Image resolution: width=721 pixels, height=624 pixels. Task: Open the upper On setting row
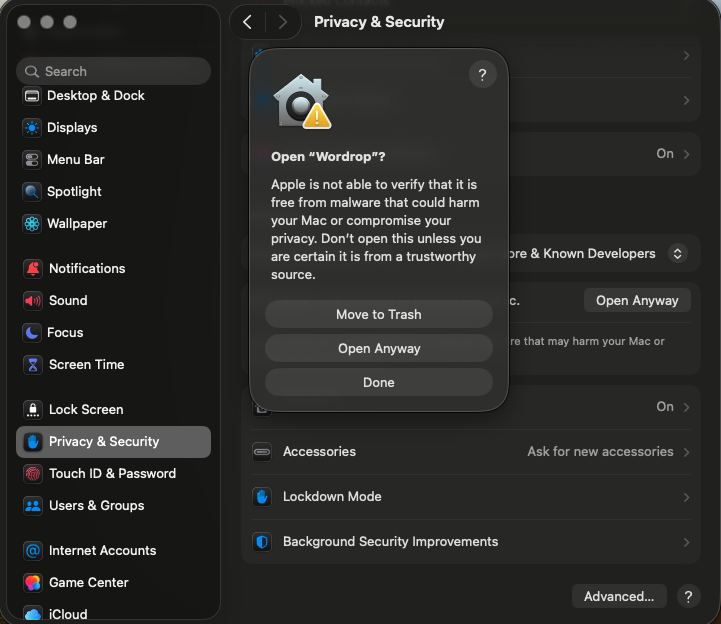(471, 154)
